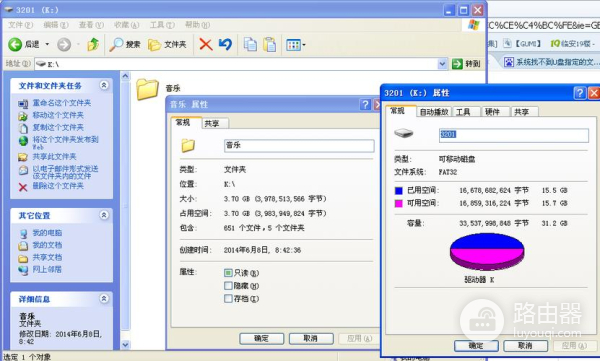This screenshot has width=600, height=361.
Task: Click Copy this folder link
Action: coord(58,127)
